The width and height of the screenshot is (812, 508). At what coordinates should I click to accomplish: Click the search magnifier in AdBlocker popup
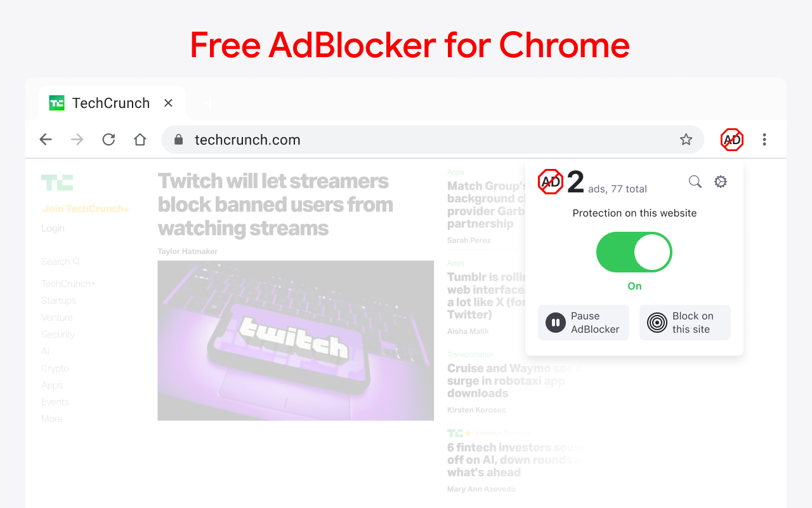click(695, 182)
